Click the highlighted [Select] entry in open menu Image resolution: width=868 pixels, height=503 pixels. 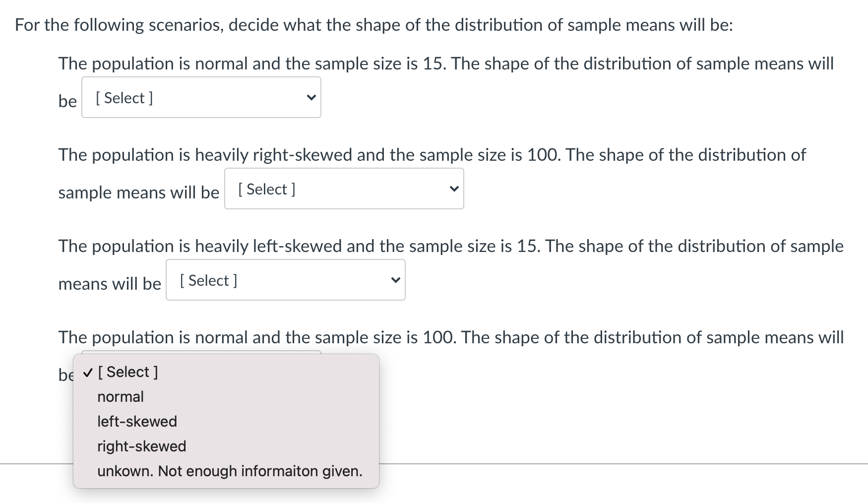tap(128, 372)
